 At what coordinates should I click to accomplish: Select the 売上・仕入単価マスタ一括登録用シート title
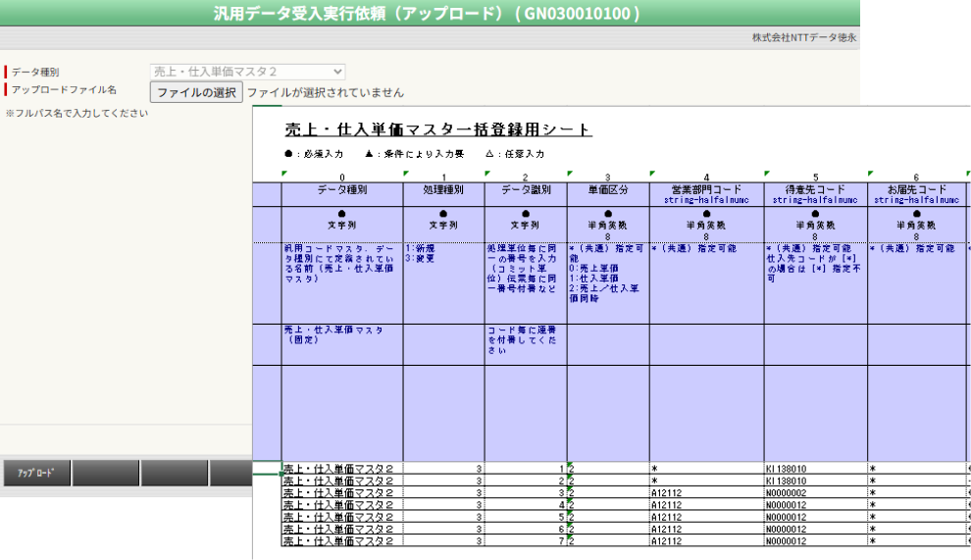[438, 129]
